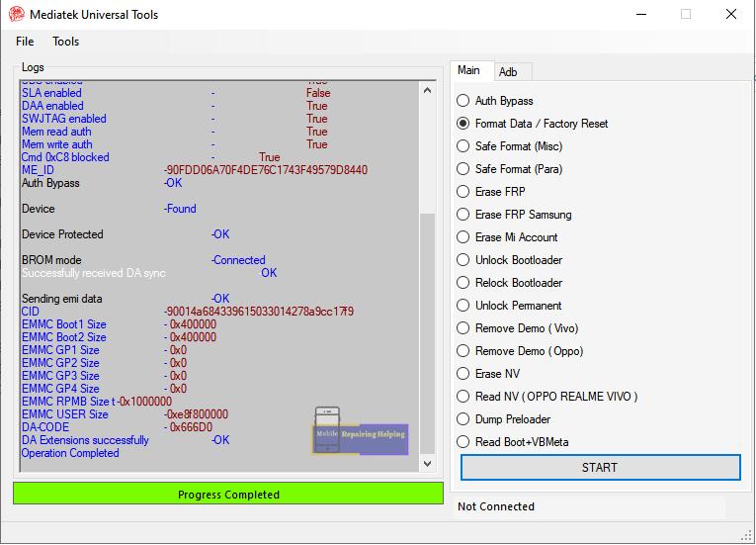756x545 pixels.
Task: Click the logs vertical scrollbar thumb
Action: coord(427,333)
